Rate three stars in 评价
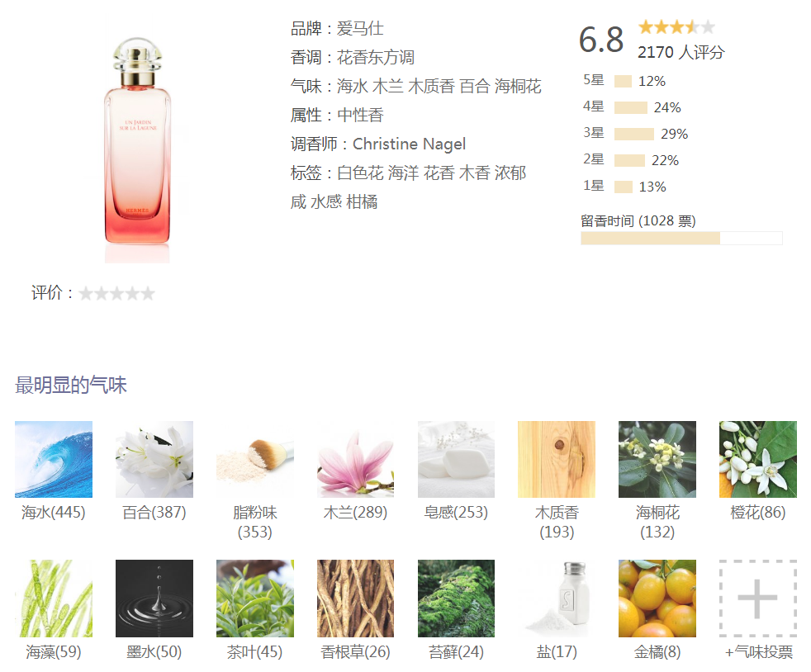Viewport: 811px width, 672px height. click(x=117, y=294)
